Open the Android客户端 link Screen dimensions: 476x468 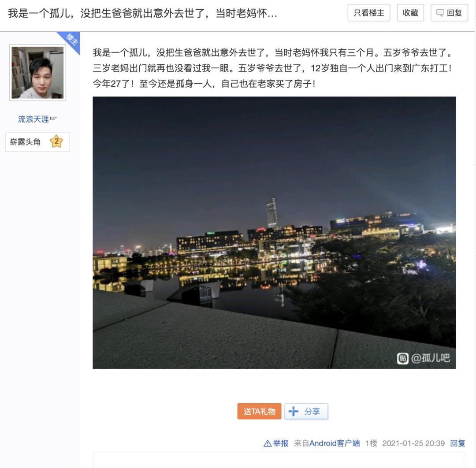click(x=335, y=443)
